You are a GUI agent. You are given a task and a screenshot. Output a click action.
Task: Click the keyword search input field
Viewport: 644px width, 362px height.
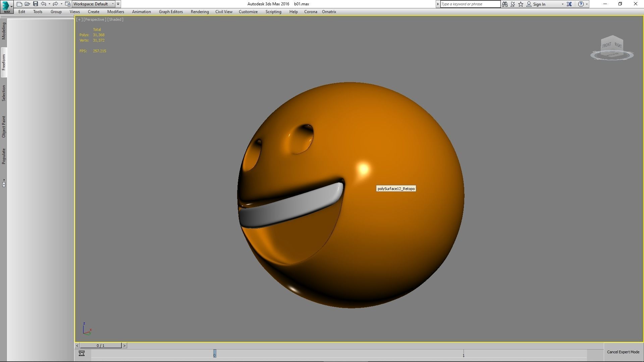pos(470,4)
